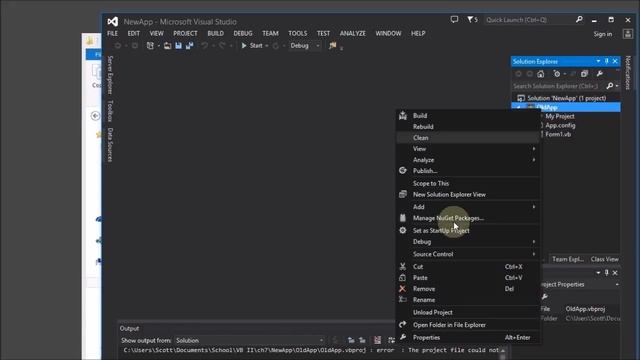Click Toggle Word Wrap icon in Output toolbar
Screen dimensions: 640x360
[x=391, y=340]
